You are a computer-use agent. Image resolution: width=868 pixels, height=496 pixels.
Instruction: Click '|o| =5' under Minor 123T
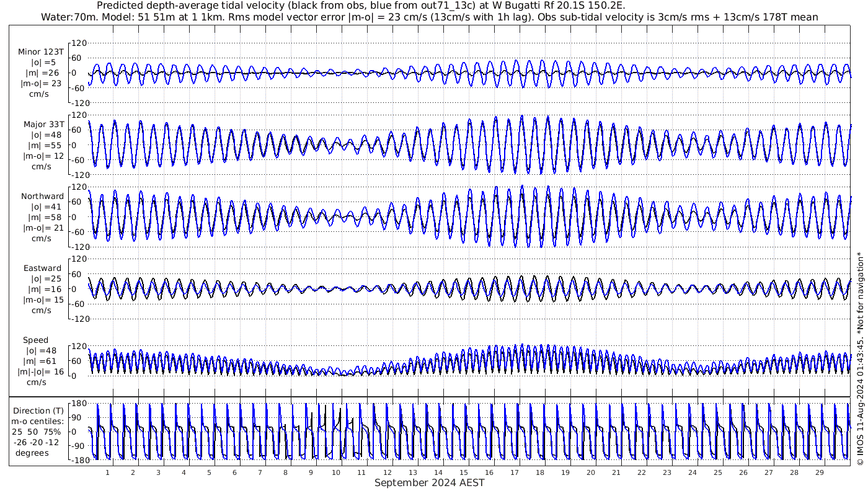pyautogui.click(x=44, y=63)
